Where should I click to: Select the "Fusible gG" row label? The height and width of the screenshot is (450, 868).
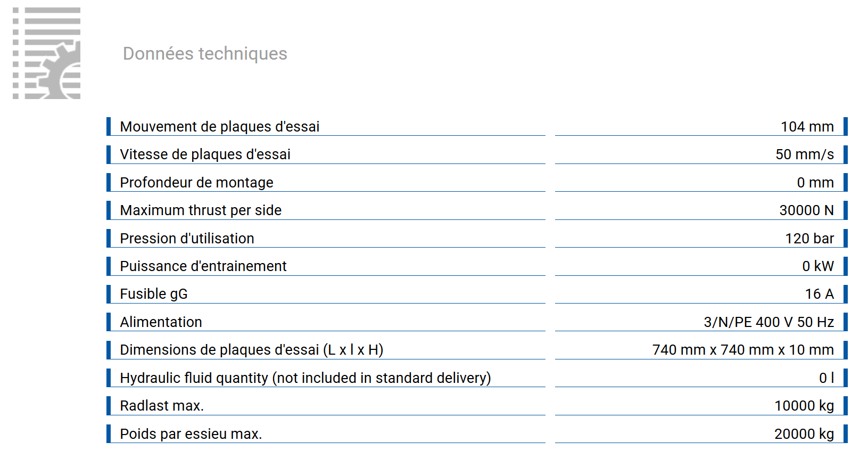(153, 294)
